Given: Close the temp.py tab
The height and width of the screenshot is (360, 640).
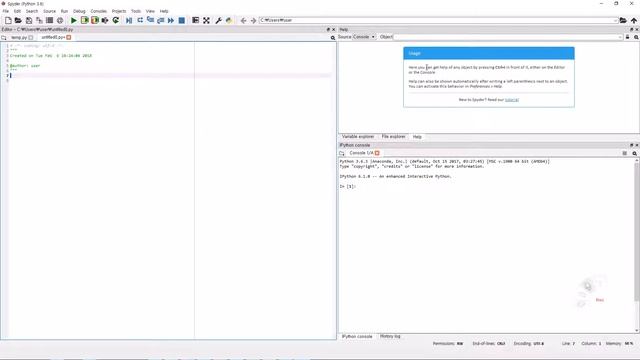Looking at the screenshot, I should coord(31,38).
